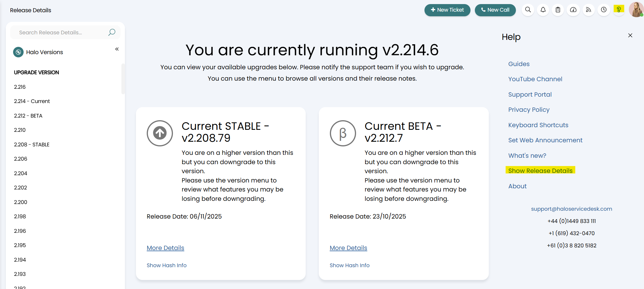The height and width of the screenshot is (289, 644).
Task: Click Show Release Details help link
Action: 540,171
